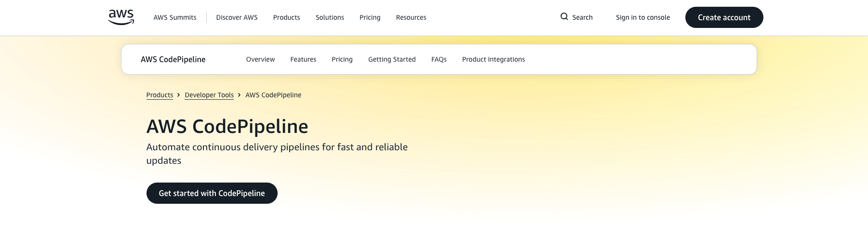Image resolution: width=868 pixels, height=250 pixels.
Task: Click the AWS CodePipeline page heading
Action: [x=227, y=127]
